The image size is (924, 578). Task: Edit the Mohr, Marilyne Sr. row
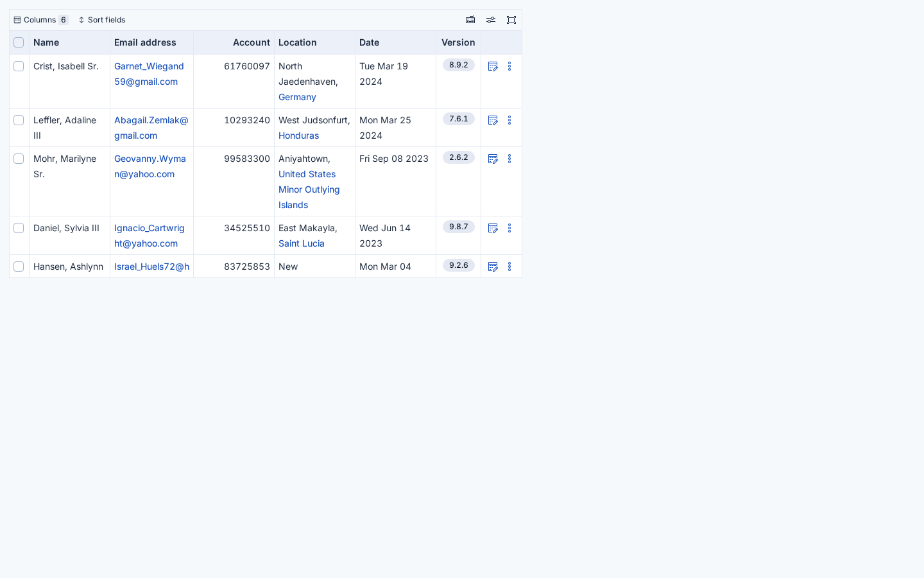tap(493, 159)
